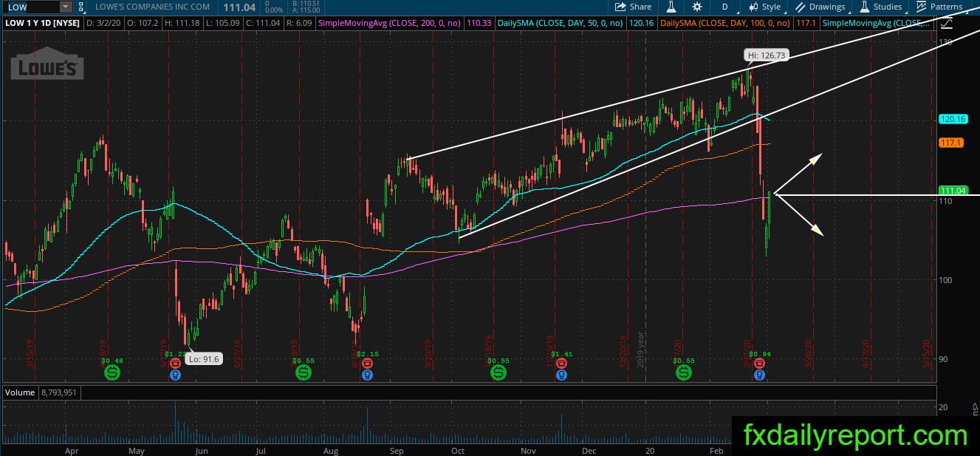Select the DailySMA (CLOSE, DAY, 50, 0, no) label
This screenshot has width=980, height=456.
pyautogui.click(x=560, y=24)
